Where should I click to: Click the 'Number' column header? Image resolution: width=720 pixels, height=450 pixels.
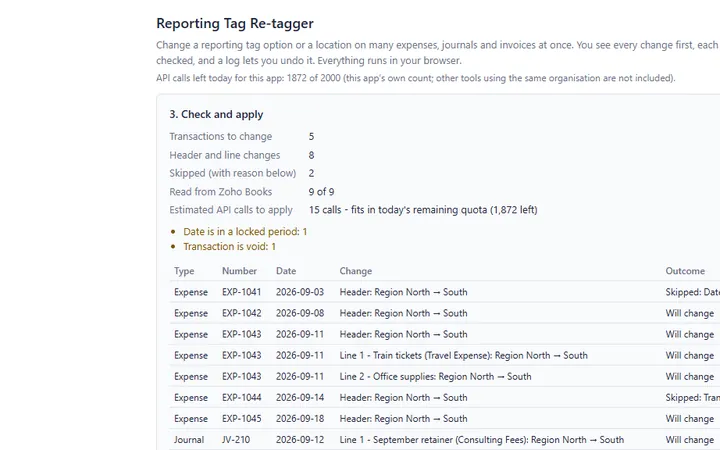[239, 271]
